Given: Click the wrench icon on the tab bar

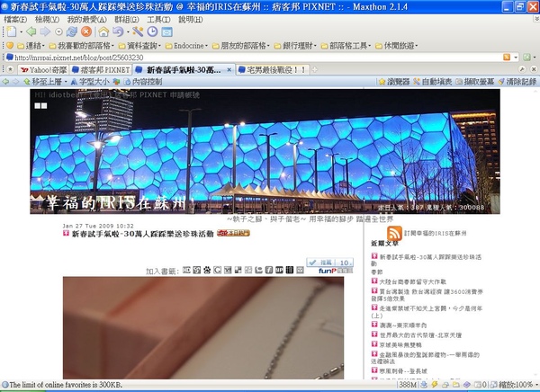Looking at the screenshot, I should tap(522, 69).
